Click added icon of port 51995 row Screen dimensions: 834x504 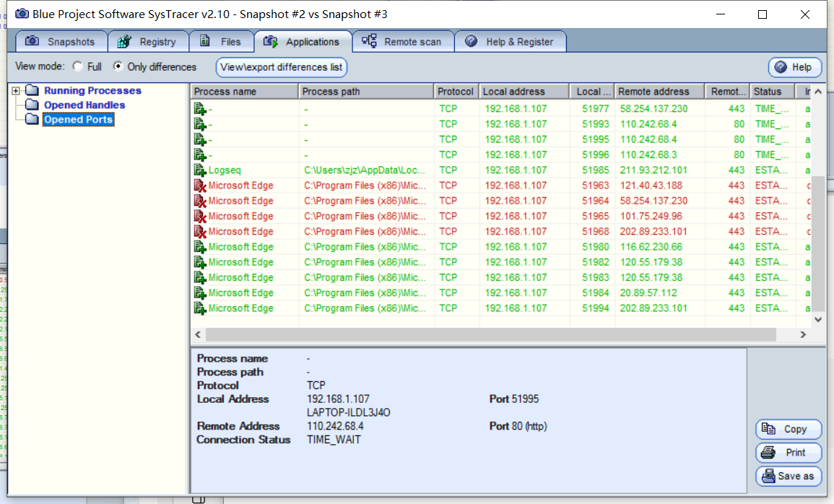pos(200,140)
